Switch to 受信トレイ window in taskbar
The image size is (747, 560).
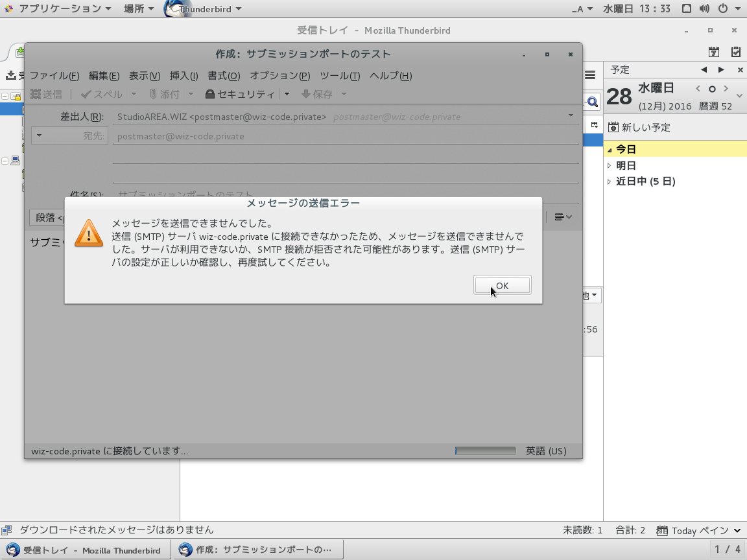pyautogui.click(x=86, y=550)
